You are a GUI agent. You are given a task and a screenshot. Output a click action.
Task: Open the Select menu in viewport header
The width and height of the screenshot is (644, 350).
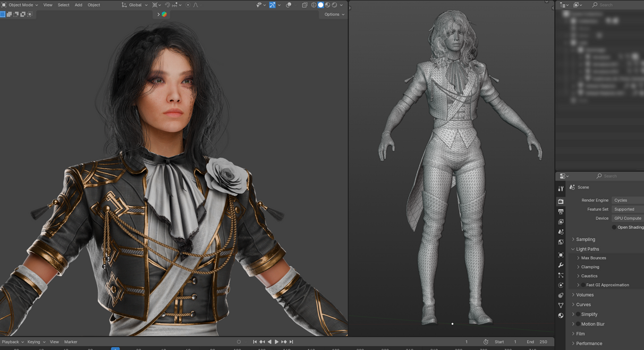[x=63, y=5]
